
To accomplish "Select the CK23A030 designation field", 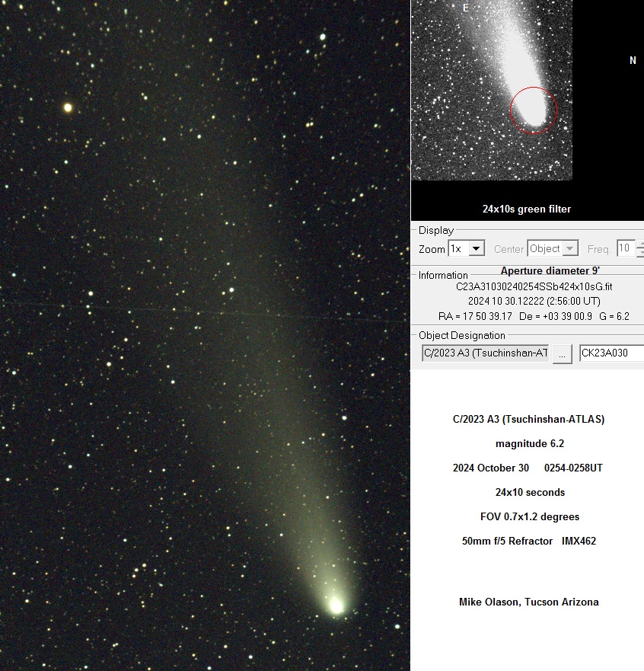I will tap(611, 353).
